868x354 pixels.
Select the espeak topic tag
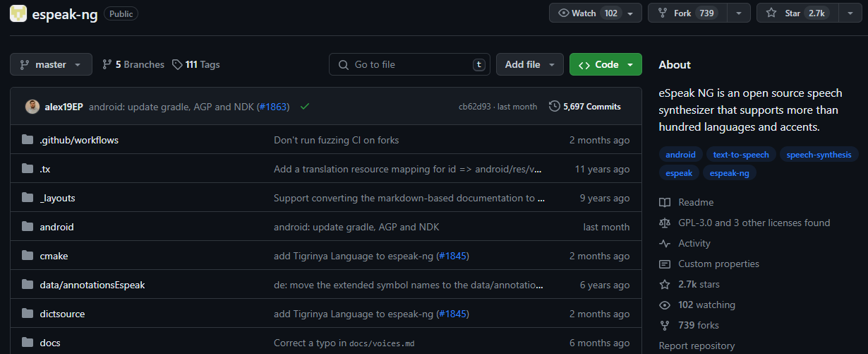tap(679, 173)
